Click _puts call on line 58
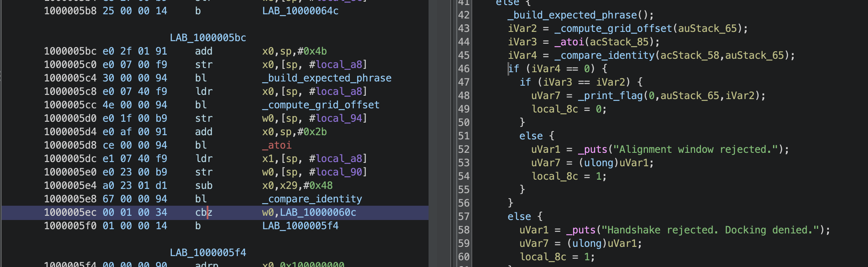This screenshot has height=267, width=868. pyautogui.click(x=581, y=230)
